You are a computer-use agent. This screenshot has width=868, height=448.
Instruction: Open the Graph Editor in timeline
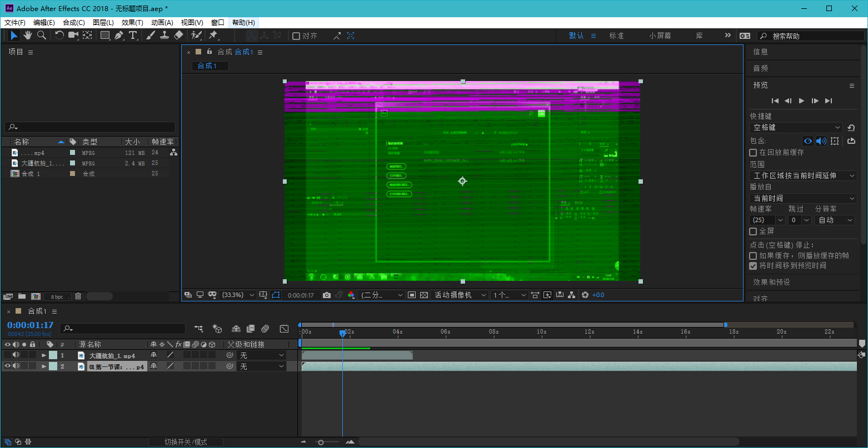coord(284,329)
